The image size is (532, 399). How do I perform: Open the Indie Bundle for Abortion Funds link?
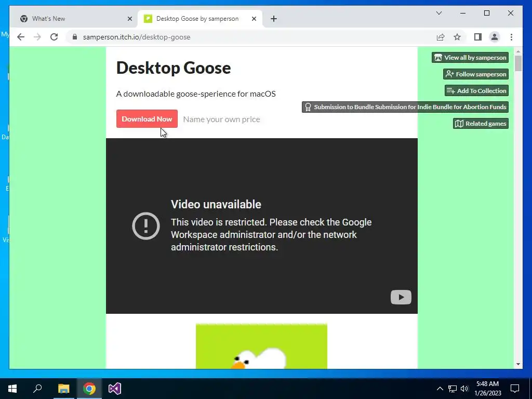click(x=405, y=107)
